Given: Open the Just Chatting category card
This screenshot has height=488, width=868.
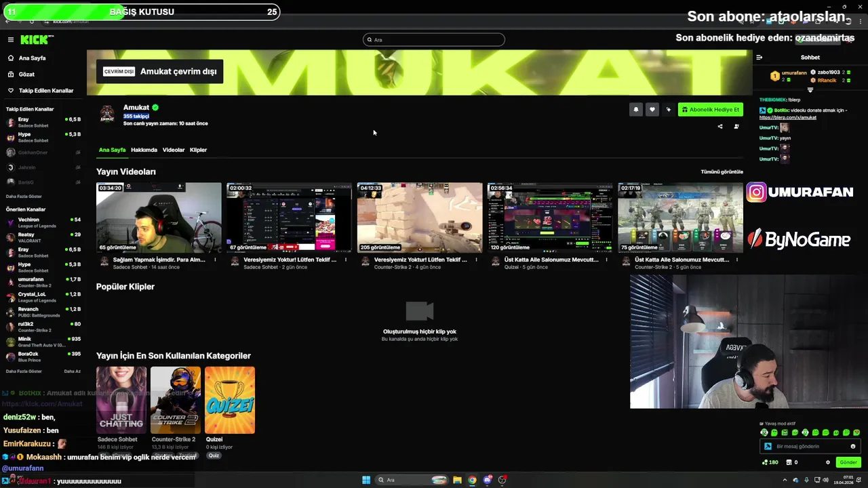Looking at the screenshot, I should (x=121, y=400).
